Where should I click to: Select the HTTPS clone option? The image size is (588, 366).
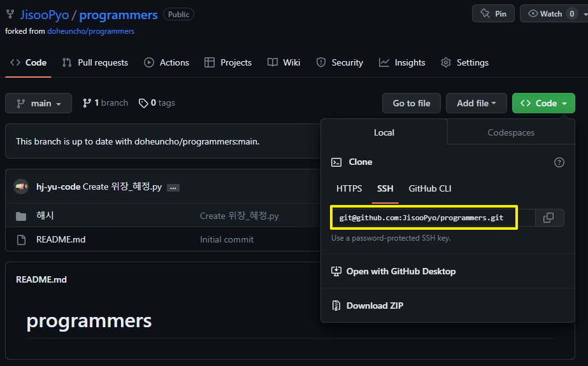point(348,188)
